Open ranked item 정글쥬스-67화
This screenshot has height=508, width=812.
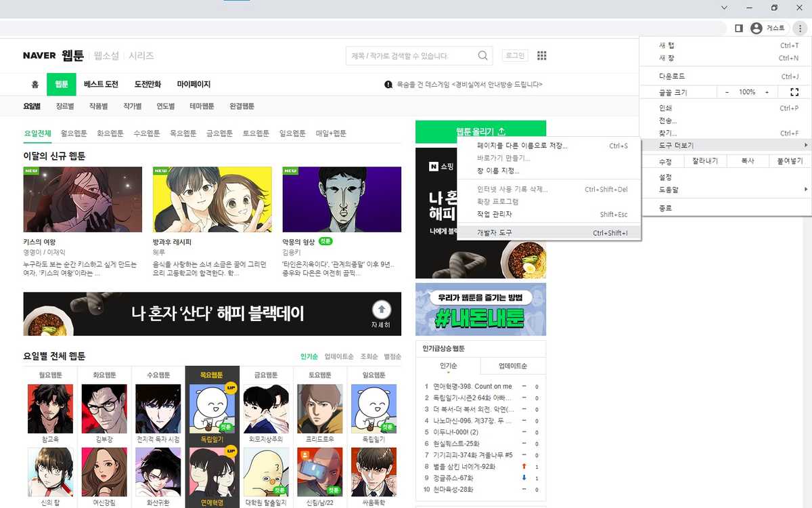coord(455,478)
